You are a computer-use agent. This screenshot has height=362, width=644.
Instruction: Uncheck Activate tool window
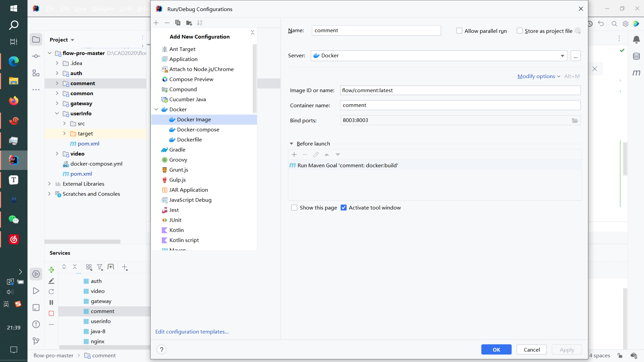click(343, 207)
